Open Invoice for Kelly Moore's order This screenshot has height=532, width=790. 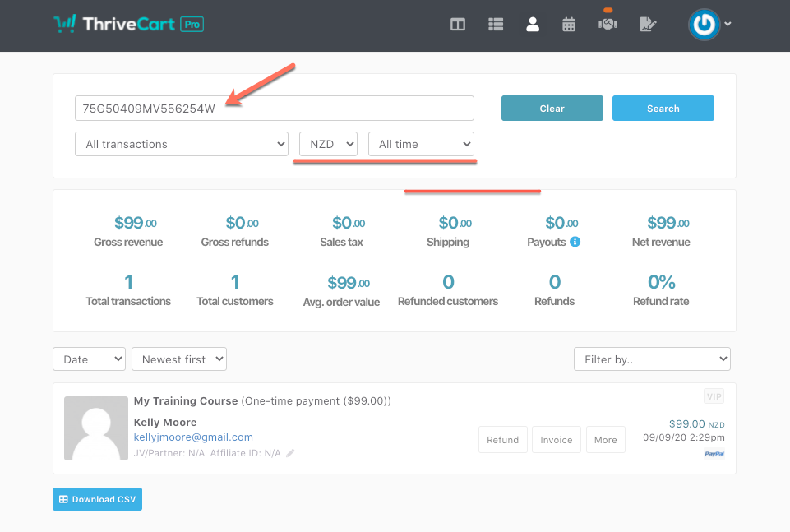(x=557, y=440)
